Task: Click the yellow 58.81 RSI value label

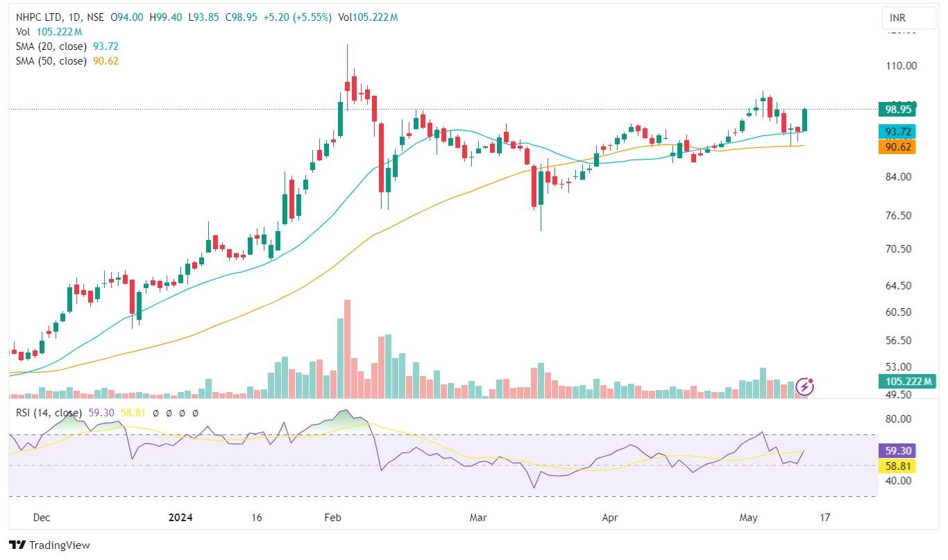Action: [x=897, y=466]
